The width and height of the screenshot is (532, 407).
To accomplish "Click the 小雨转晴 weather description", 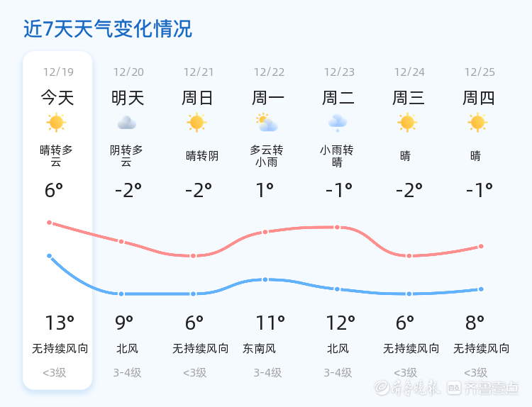I will [337, 156].
